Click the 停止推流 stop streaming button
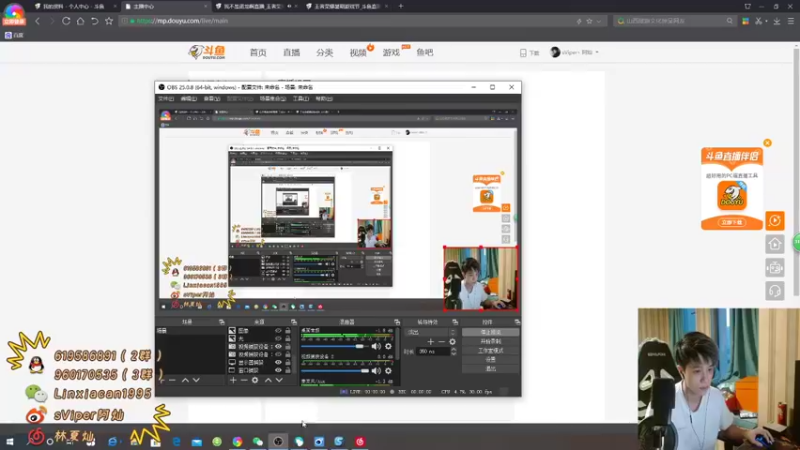This screenshot has height=450, width=800. click(x=491, y=332)
